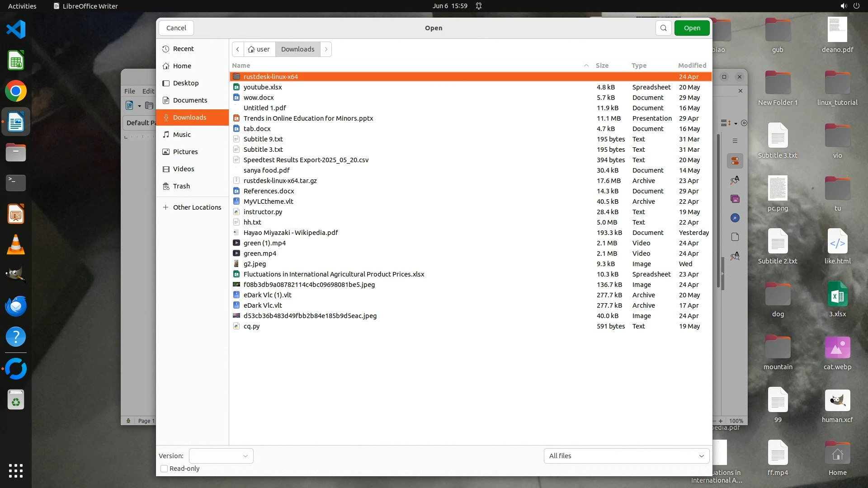This screenshot has height=488, width=868.
Task: Open Other Locations in sidebar
Action: pos(197,207)
